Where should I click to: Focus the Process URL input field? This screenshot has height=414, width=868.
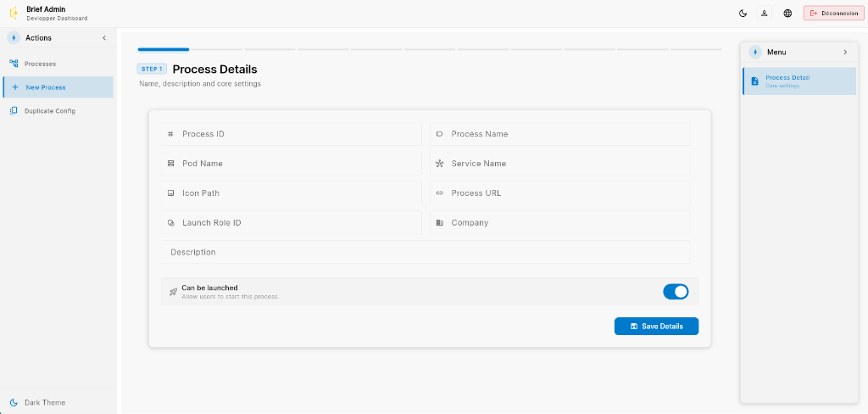click(x=560, y=193)
